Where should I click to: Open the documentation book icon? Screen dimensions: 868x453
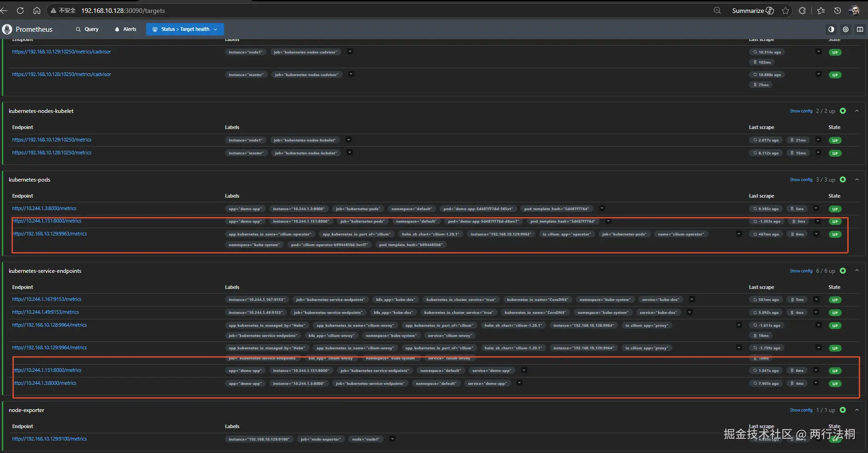(x=860, y=29)
